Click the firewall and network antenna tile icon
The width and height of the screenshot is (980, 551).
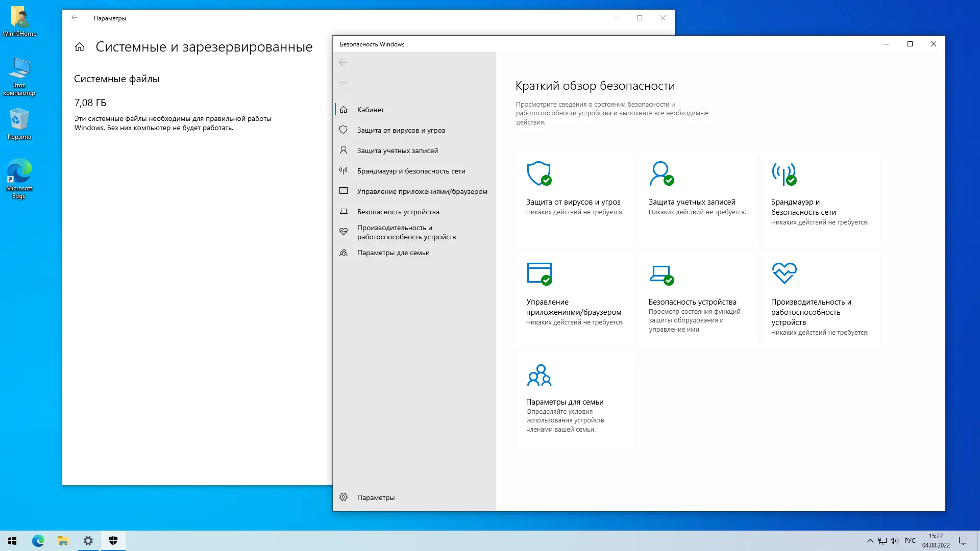tap(783, 173)
